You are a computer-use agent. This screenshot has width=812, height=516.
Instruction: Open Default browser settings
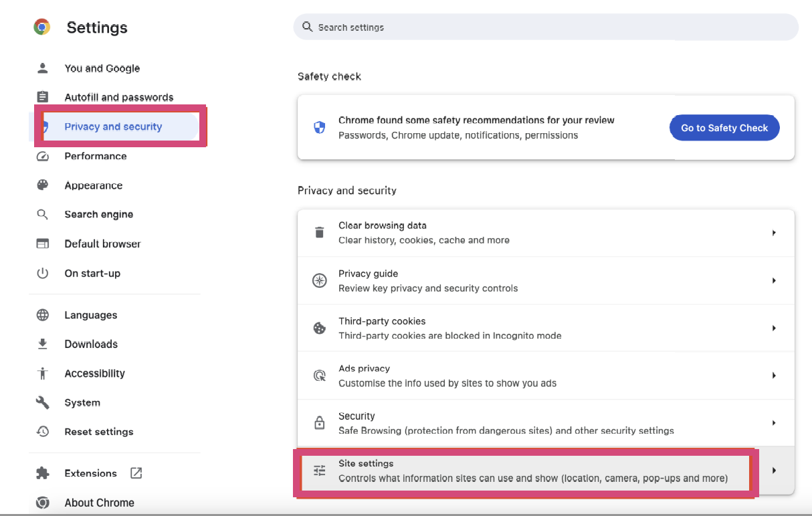pos(103,244)
